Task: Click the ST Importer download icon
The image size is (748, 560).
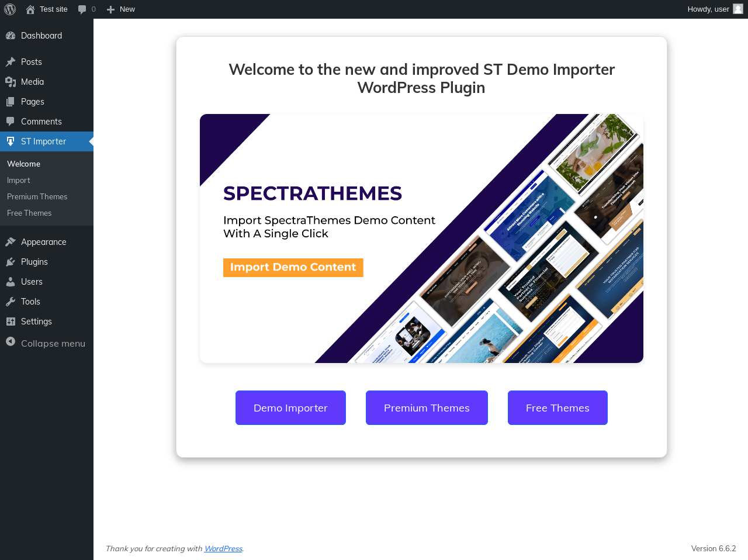Action: [x=11, y=141]
